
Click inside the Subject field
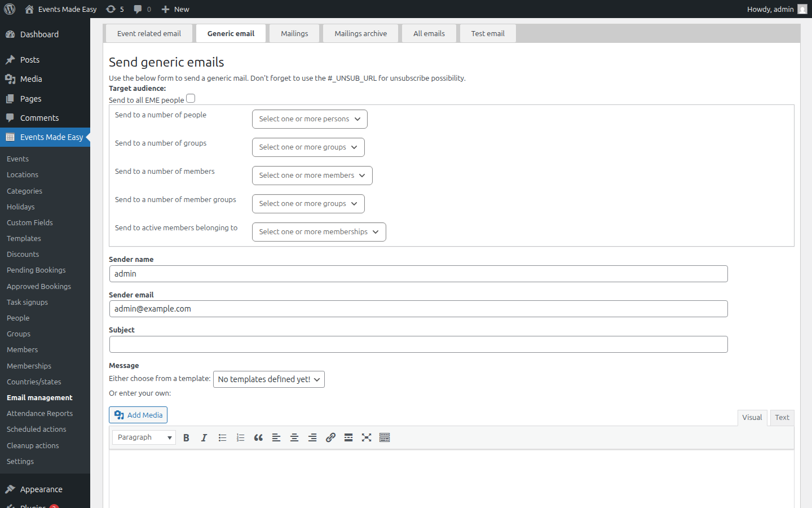[x=418, y=344]
